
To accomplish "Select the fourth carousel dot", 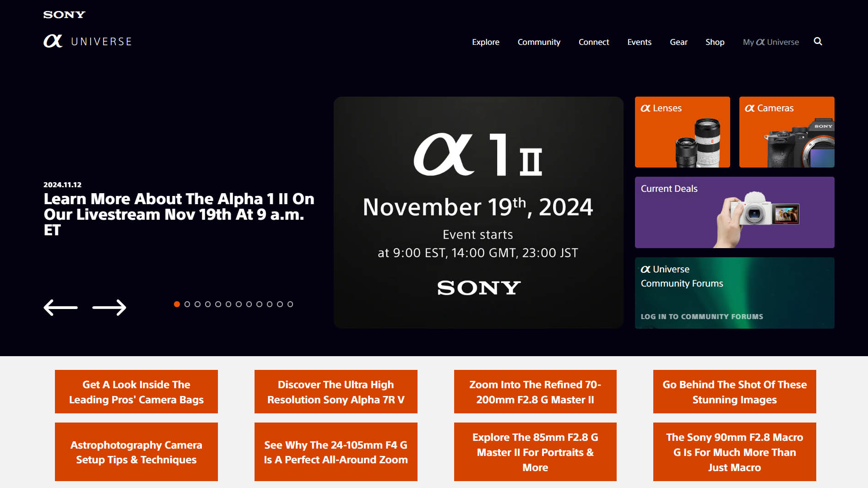I will (207, 304).
